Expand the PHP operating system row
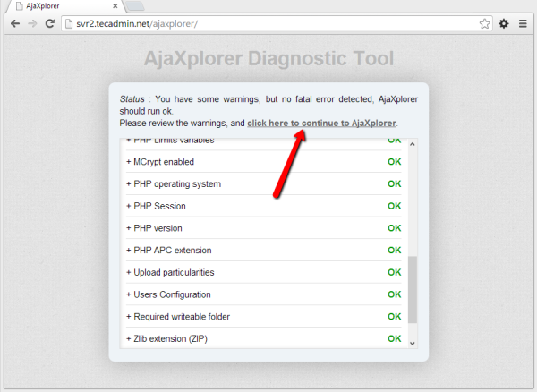Screen dimensions: 537x392 point(174,183)
